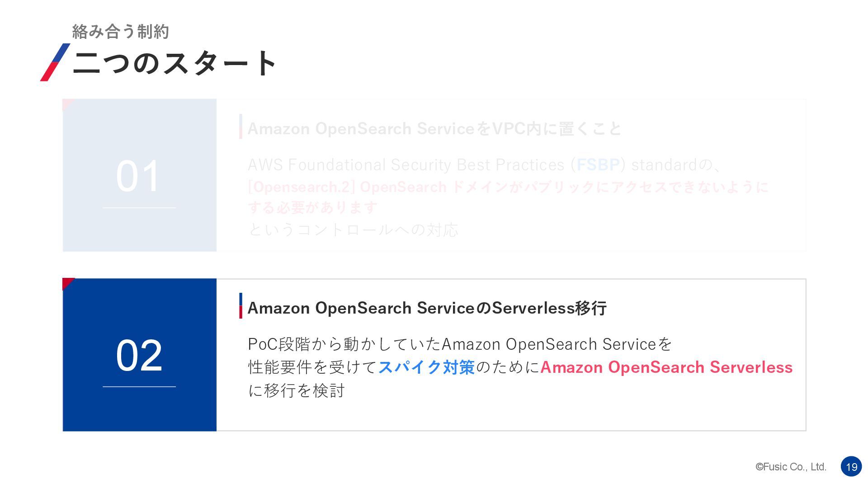The image size is (868, 488).
Task: Click the white underline beneath number 02
Action: (139, 387)
